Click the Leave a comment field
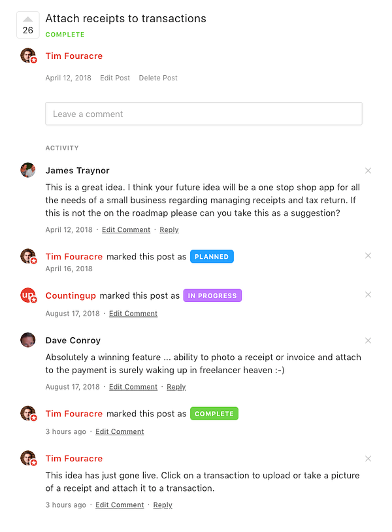 [x=203, y=114]
